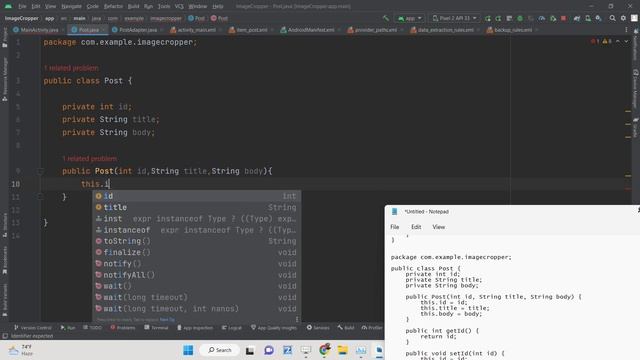The image size is (640, 360).
Task: Switch to the activity_main.xml tab
Action: [196, 30]
